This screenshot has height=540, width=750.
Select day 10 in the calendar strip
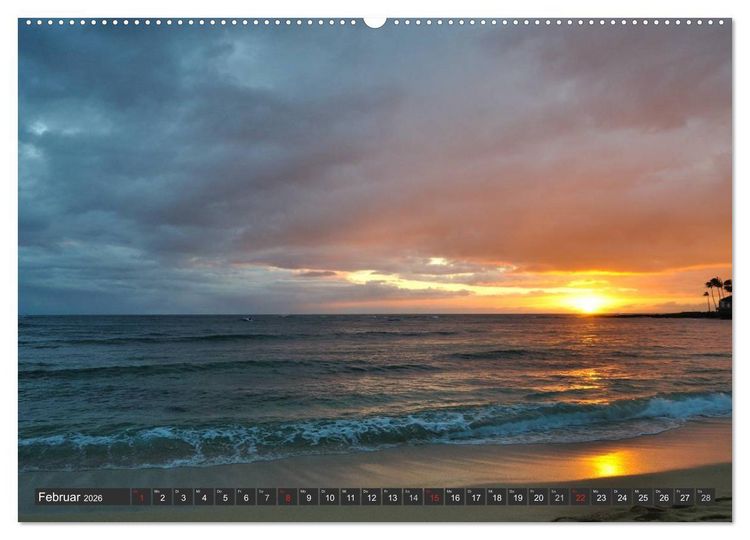coord(330,497)
